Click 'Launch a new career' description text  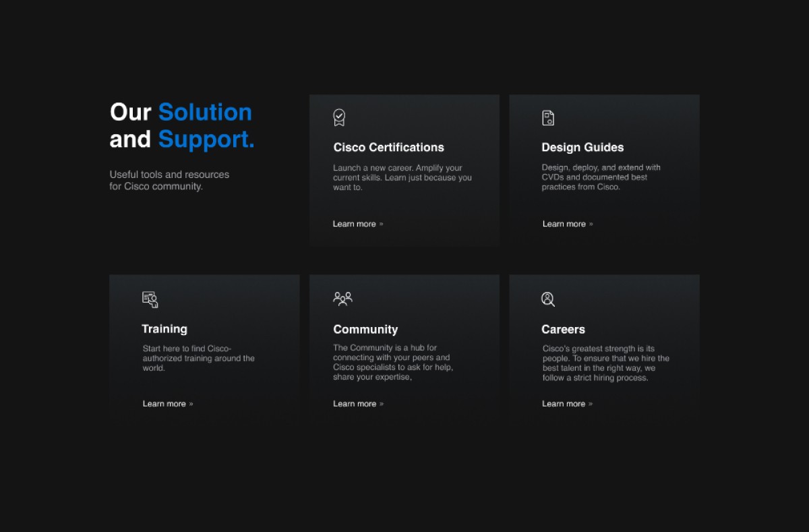point(402,177)
